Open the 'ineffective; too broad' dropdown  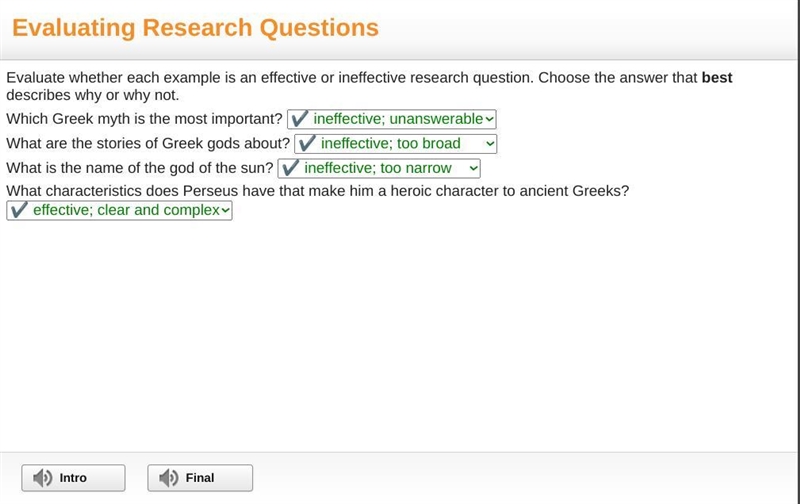[x=396, y=143]
